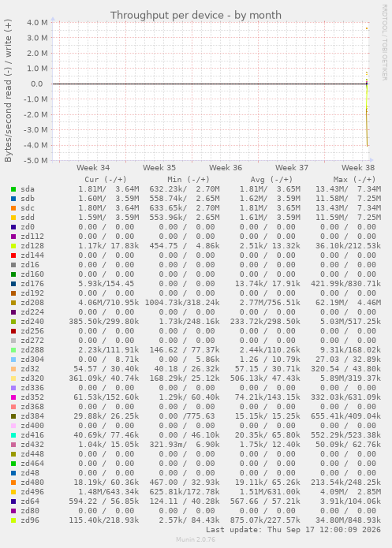Select the 'zd32' device label
Viewport: 392px width, 548px height.
point(30,369)
